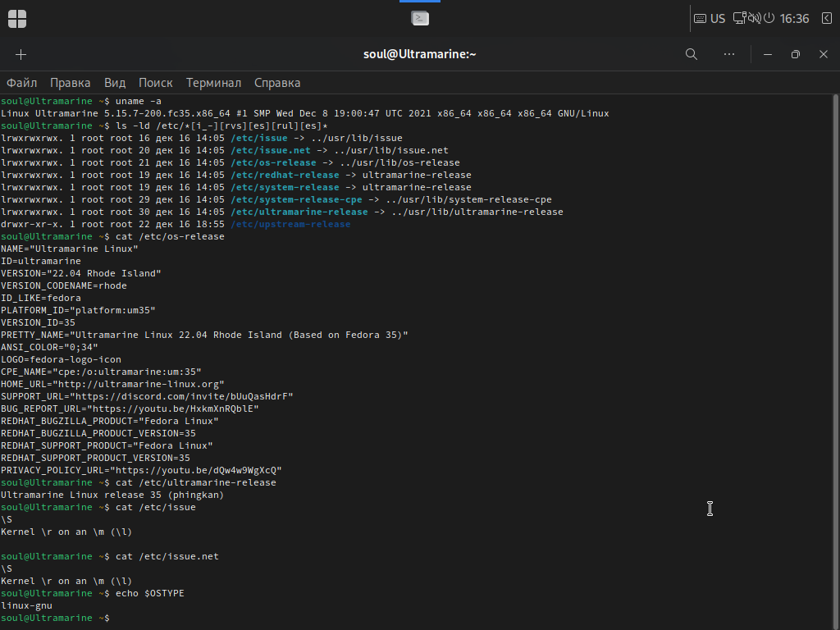Image resolution: width=840 pixels, height=630 pixels.
Task: Add a new terminal tab
Action: [21, 55]
